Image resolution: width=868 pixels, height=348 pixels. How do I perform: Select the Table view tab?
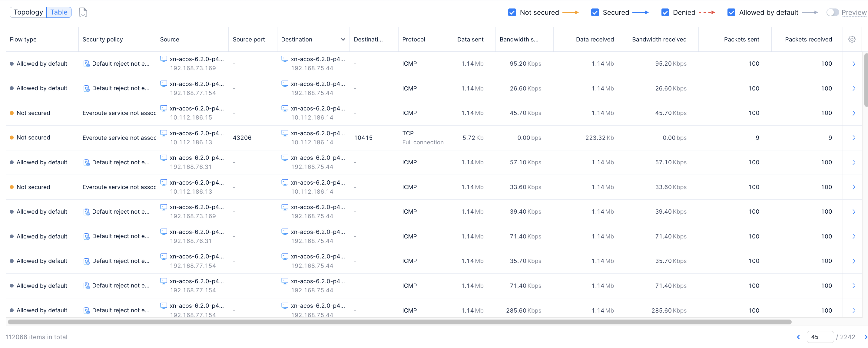tap(59, 12)
